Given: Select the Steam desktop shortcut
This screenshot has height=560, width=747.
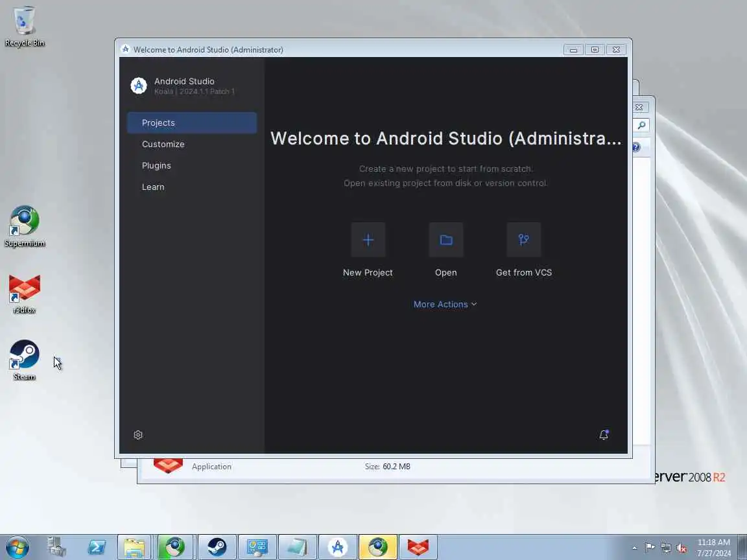Looking at the screenshot, I should [24, 360].
